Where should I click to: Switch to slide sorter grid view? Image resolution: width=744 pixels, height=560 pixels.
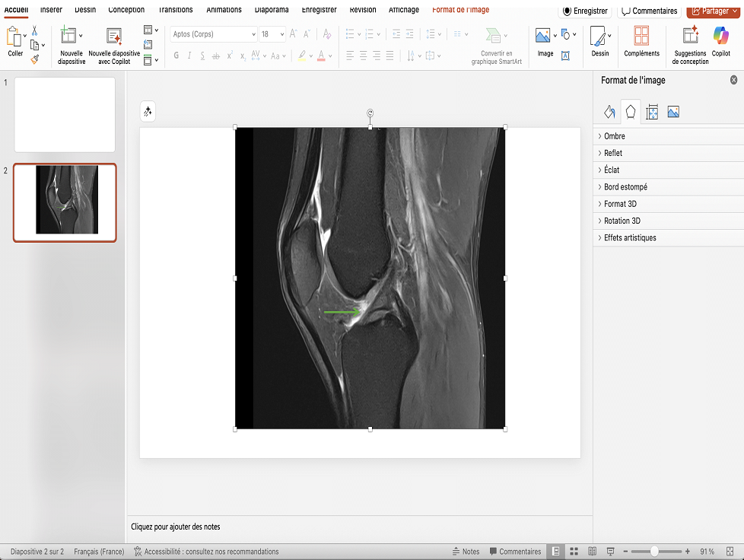(x=574, y=552)
